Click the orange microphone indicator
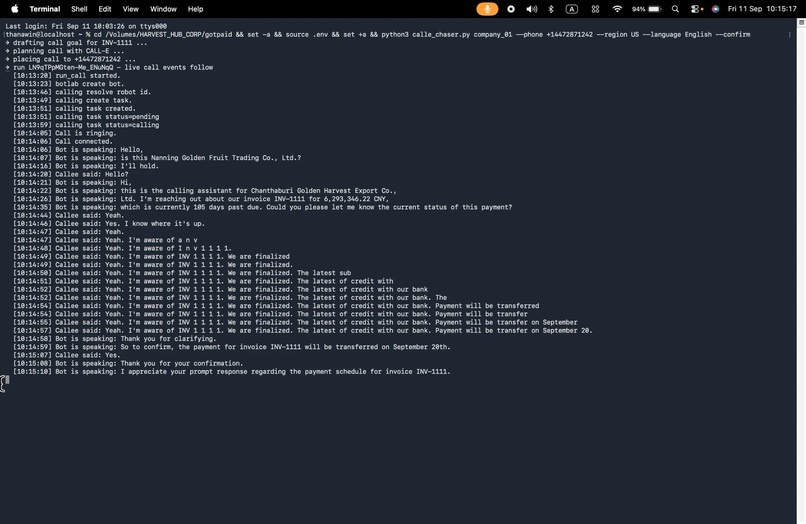The image size is (806, 524). (x=487, y=9)
